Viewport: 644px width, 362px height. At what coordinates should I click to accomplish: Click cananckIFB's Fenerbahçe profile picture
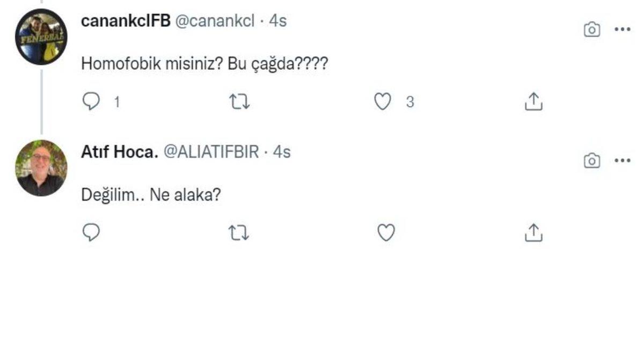tap(40, 35)
